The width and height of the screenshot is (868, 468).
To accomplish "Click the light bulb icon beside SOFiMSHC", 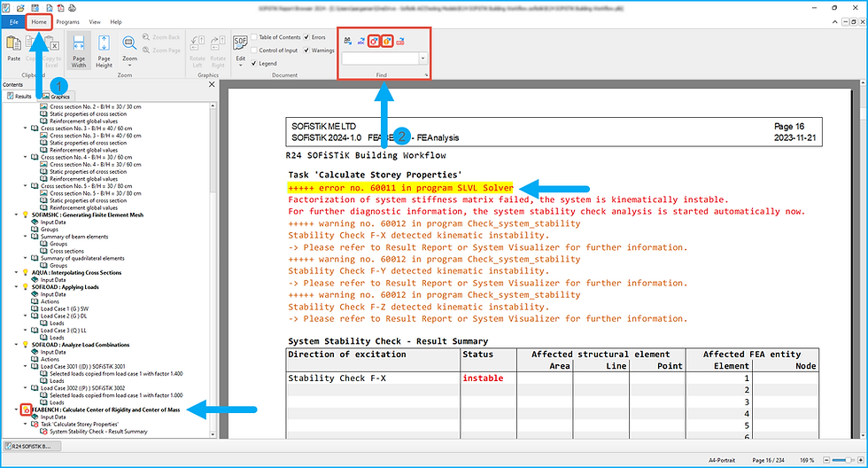I will point(25,214).
